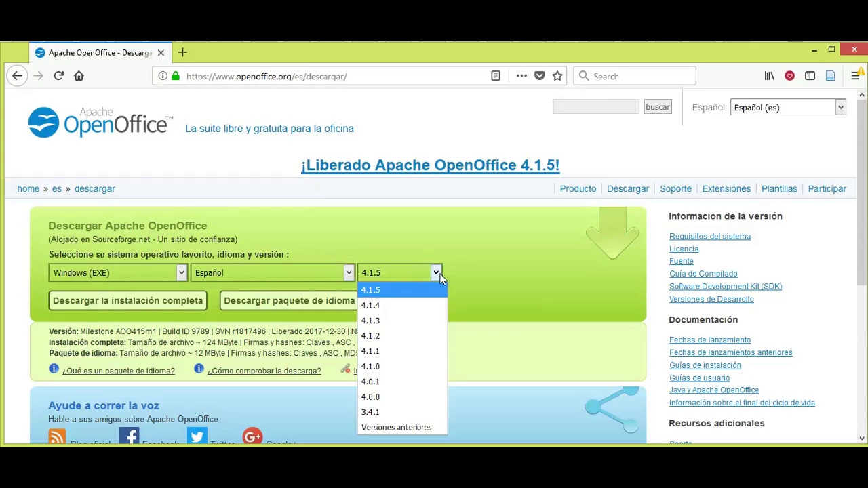Open the page actions three-dot menu
868x488 pixels.
(521, 76)
